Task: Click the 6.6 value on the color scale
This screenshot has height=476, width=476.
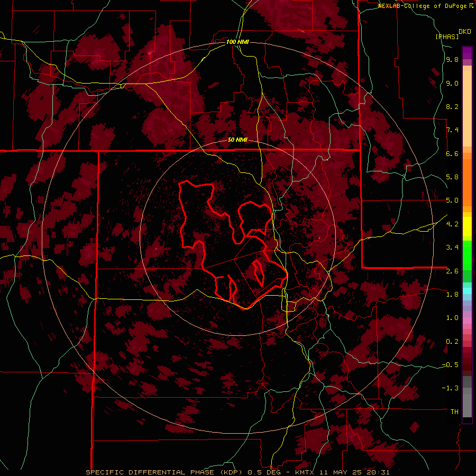Action: 452,153
